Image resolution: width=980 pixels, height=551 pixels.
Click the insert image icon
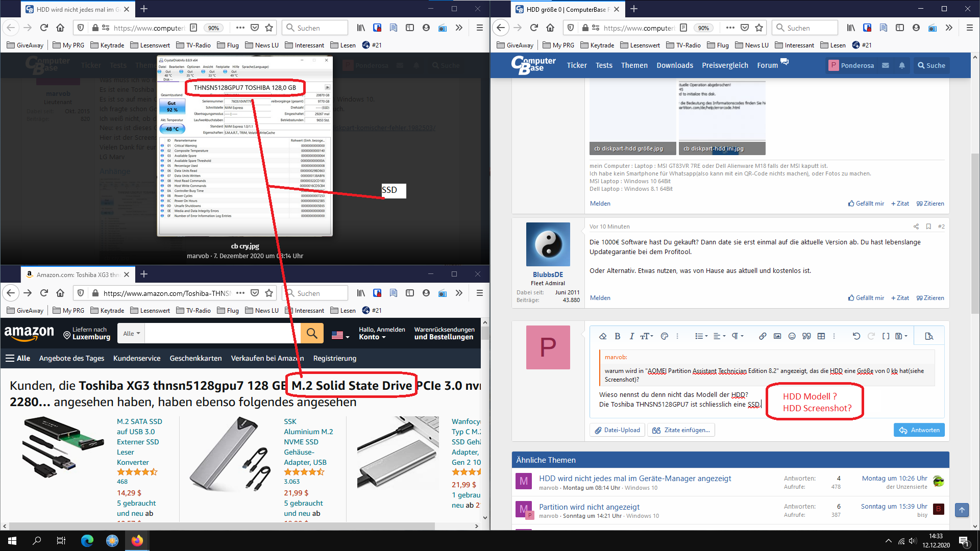(x=777, y=336)
